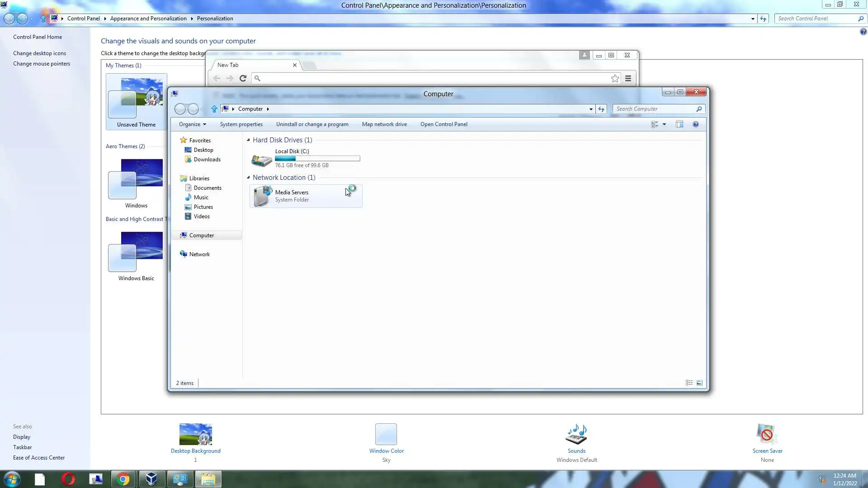Screen dimensions: 868x488
Task: Collapse the Hard Disk Drives group
Action: coord(248,140)
